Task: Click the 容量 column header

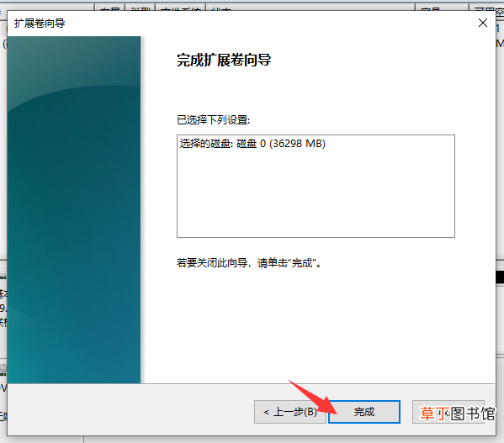Action: (x=442, y=8)
